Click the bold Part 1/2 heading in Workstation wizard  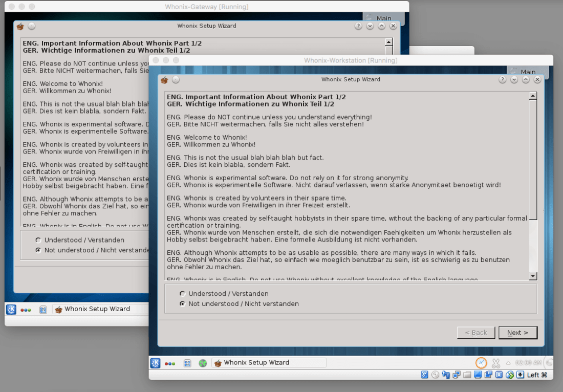pos(256,97)
